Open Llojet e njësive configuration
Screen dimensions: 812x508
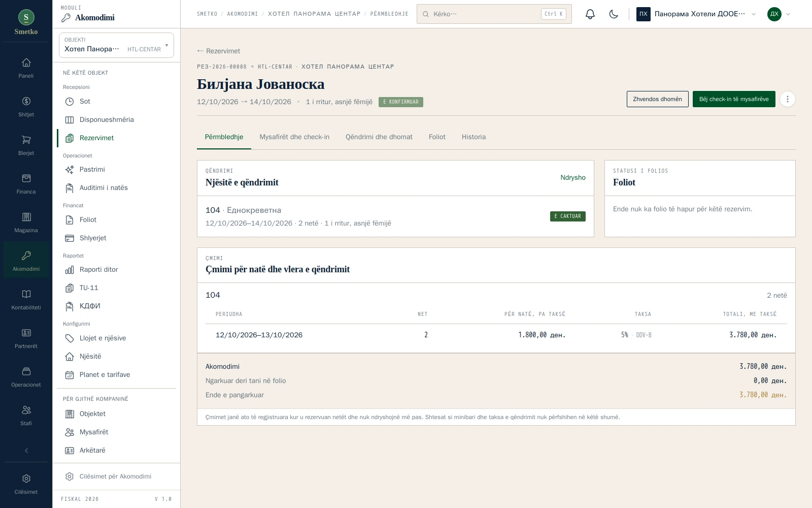point(116,338)
